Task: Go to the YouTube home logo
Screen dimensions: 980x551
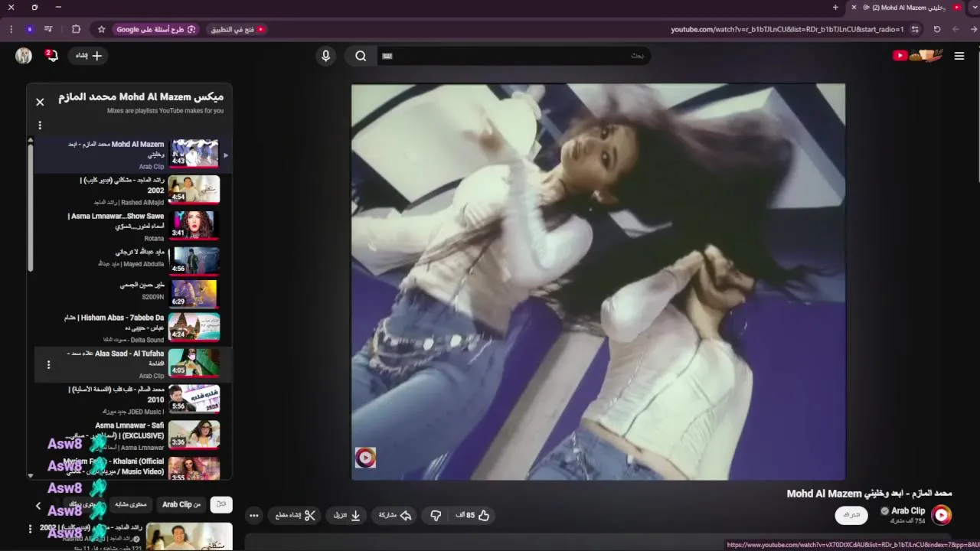Action: (917, 55)
